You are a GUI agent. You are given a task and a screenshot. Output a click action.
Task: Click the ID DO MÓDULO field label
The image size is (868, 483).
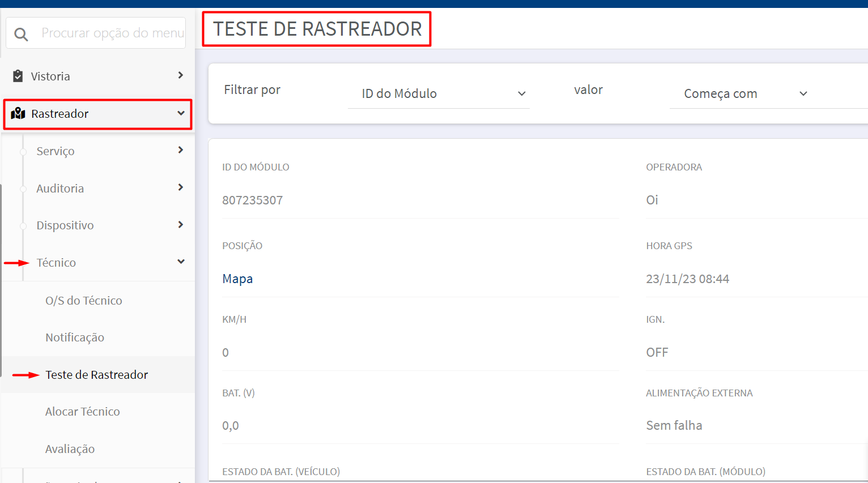click(256, 167)
